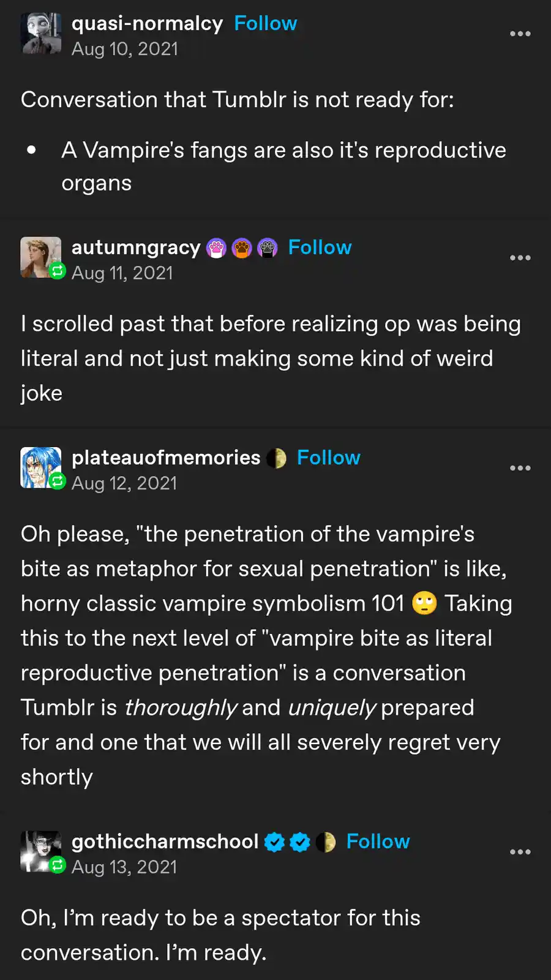Follow autumngracy
The image size is (551, 980).
320,247
